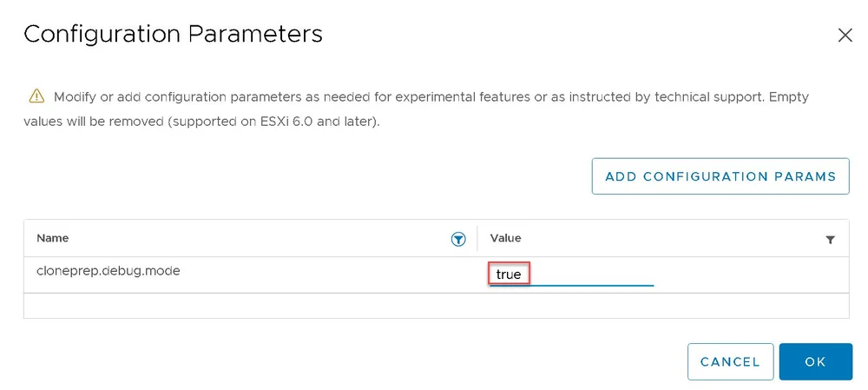Image resolution: width=868 pixels, height=390 pixels.
Task: Select the cloneprep.debug.mode name cell
Action: [108, 270]
